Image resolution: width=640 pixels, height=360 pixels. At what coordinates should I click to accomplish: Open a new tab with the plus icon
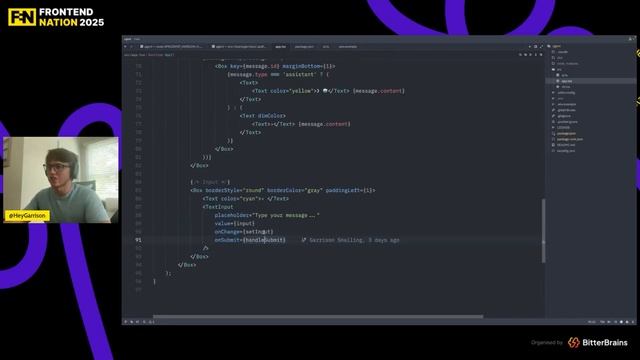[x=530, y=47]
